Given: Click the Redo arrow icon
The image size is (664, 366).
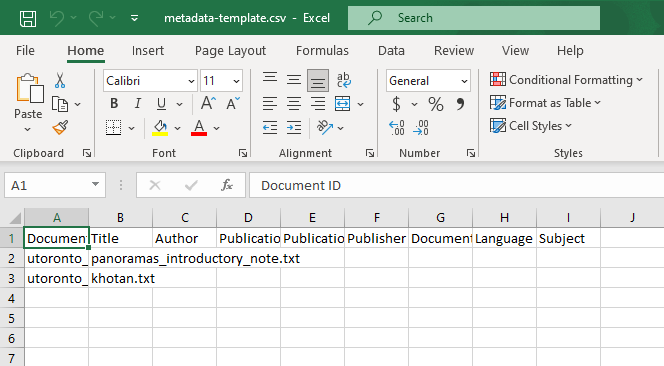Looking at the screenshot, I should pyautogui.click(x=96, y=18).
